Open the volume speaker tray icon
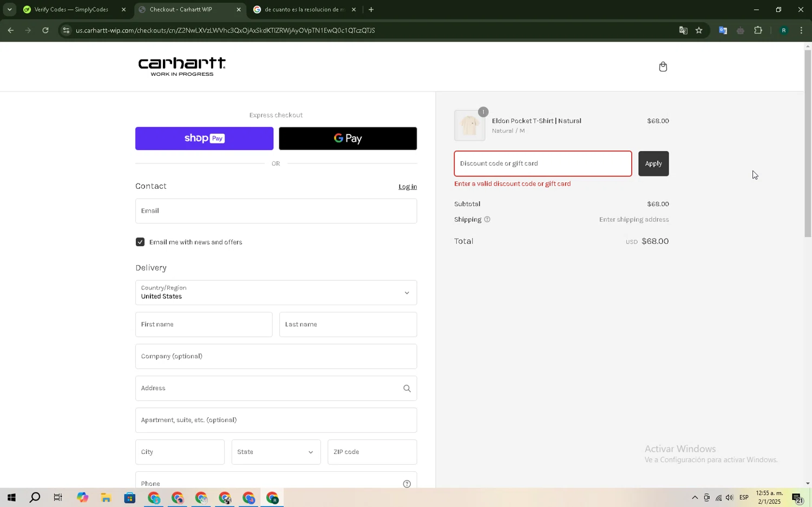 tap(729, 497)
